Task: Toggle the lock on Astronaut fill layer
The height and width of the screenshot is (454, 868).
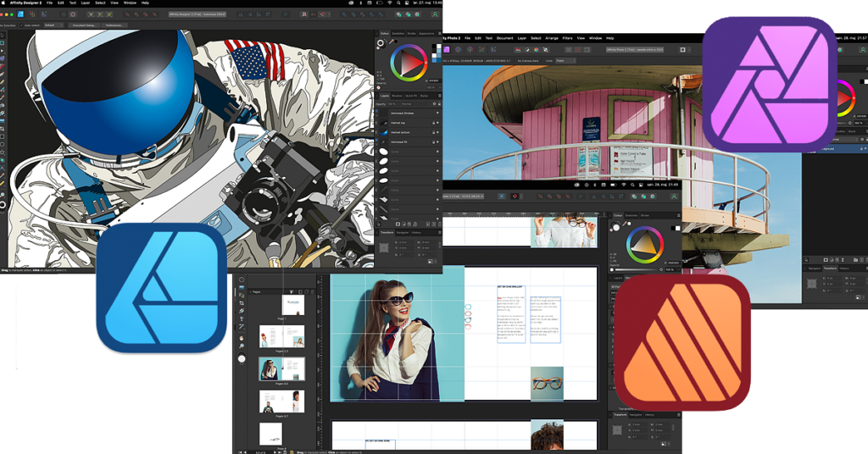Action: (x=433, y=142)
